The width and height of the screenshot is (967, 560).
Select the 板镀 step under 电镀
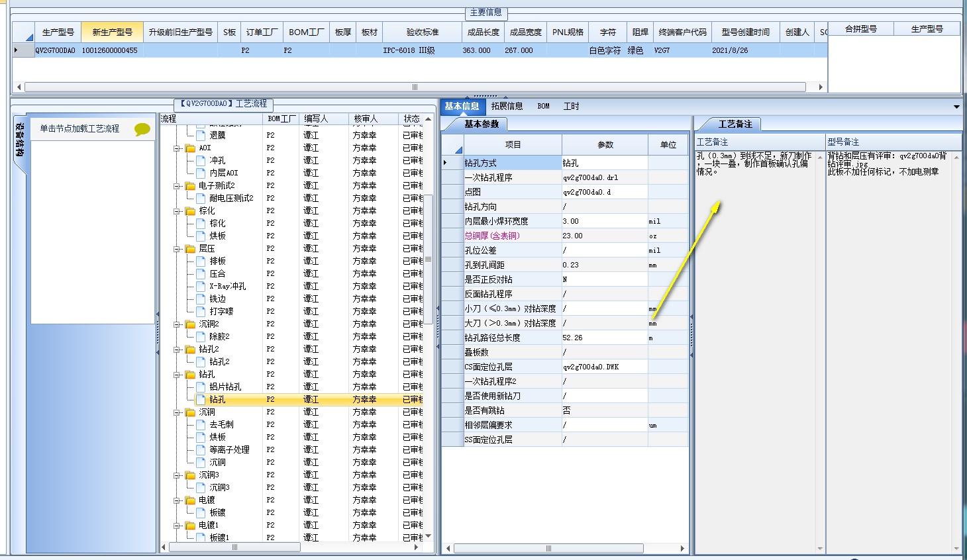pyautogui.click(x=217, y=512)
